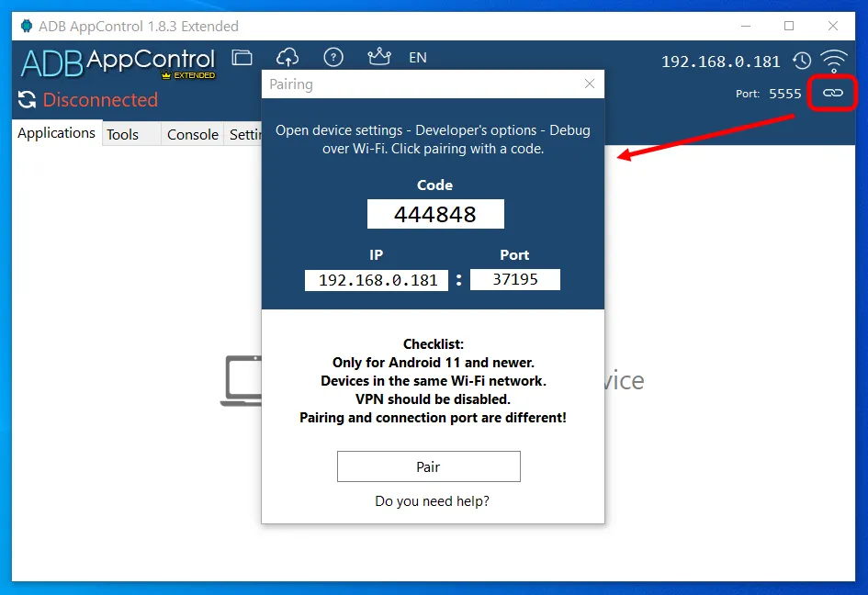Select the IP address field in Pairing dialog

[x=376, y=280]
